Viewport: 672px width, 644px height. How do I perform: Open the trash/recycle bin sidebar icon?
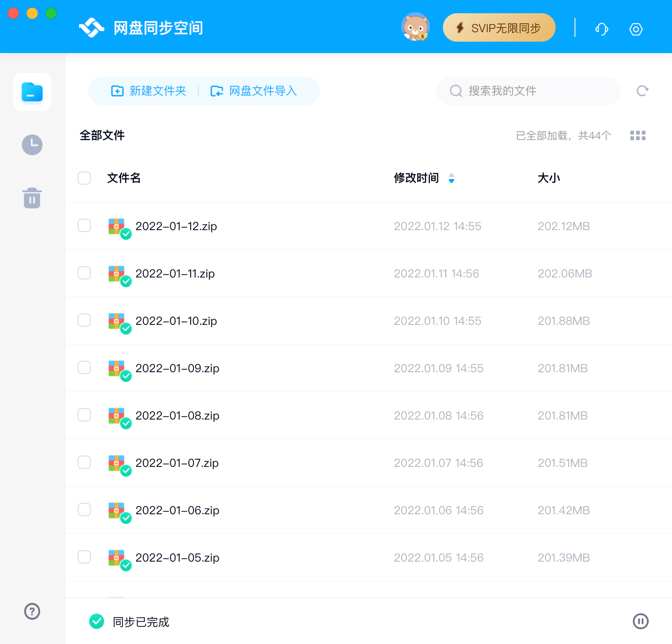click(32, 197)
